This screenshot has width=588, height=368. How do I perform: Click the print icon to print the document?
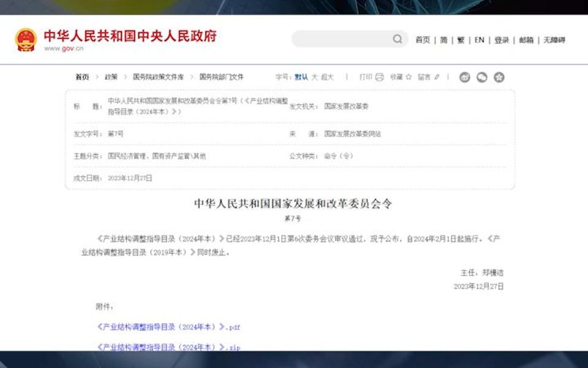(x=379, y=76)
